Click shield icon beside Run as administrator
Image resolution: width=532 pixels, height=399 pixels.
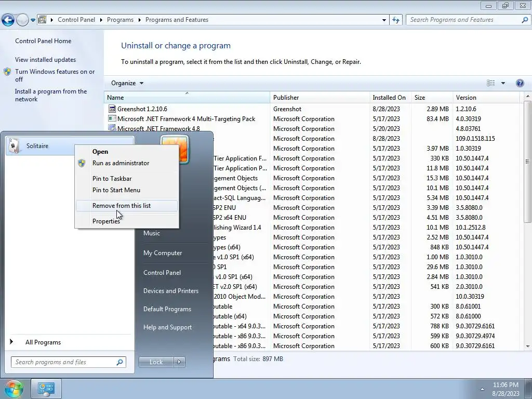click(82, 163)
